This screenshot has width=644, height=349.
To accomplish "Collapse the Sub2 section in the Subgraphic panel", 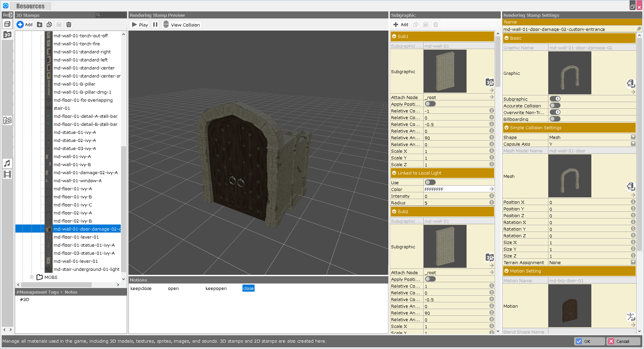I will (x=395, y=211).
